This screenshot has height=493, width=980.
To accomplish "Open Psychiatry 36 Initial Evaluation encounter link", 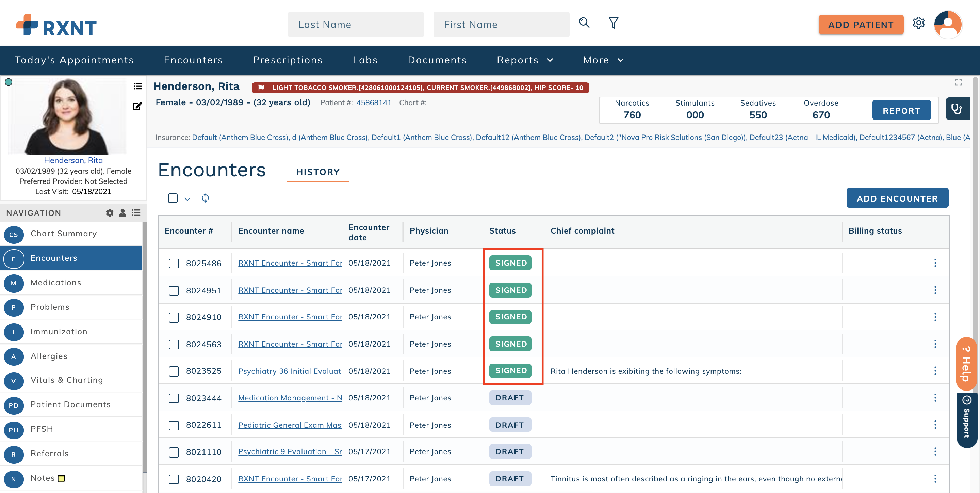I will pyautogui.click(x=289, y=371).
